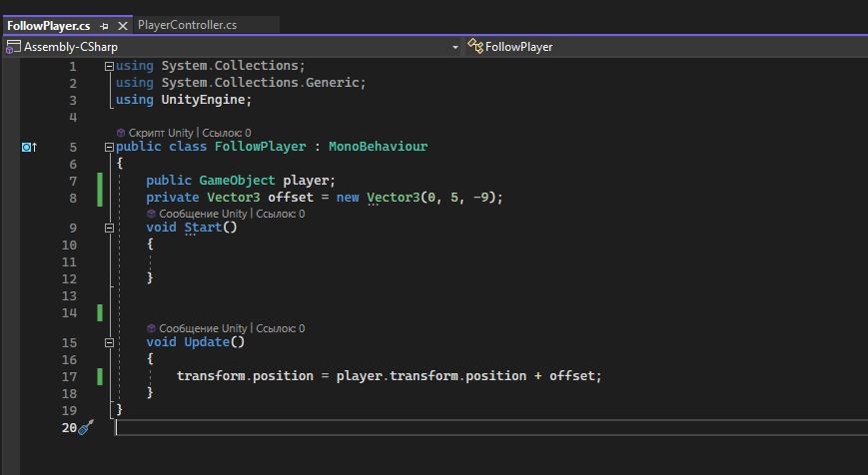Click the 'offset' variable on line 8
Screen dimensions: 868x475
(291, 198)
